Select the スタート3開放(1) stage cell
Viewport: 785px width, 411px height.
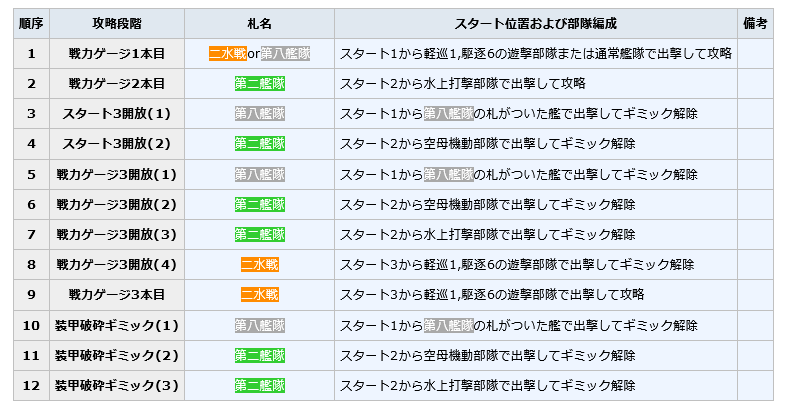tap(117, 114)
